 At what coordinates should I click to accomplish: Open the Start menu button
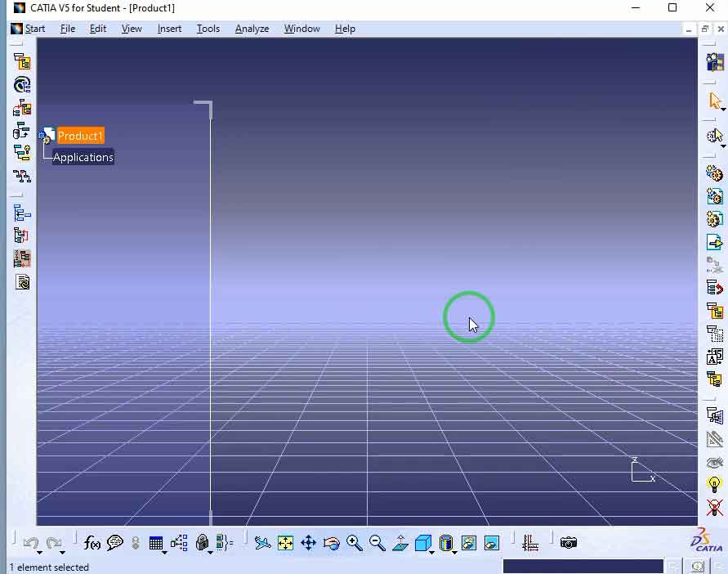point(28,29)
